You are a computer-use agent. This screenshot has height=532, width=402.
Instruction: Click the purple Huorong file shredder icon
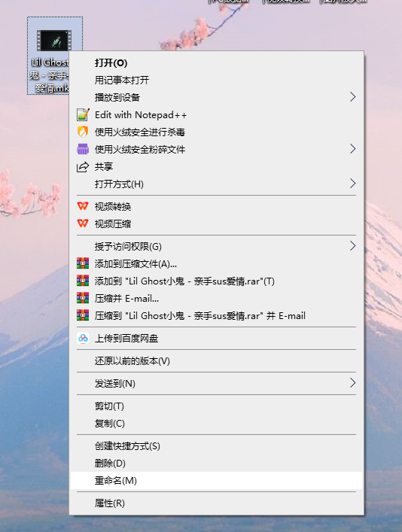[83, 149]
